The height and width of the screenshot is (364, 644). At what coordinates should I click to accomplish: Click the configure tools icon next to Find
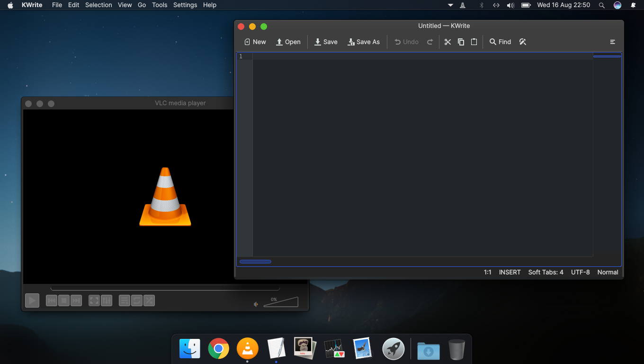pos(523,42)
